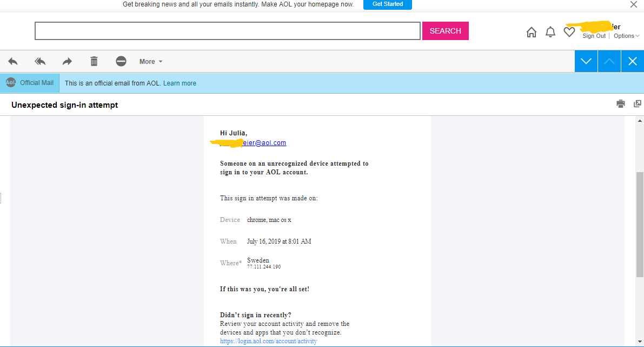Print the email using printer icon
This screenshot has width=644, height=347.
tap(621, 103)
